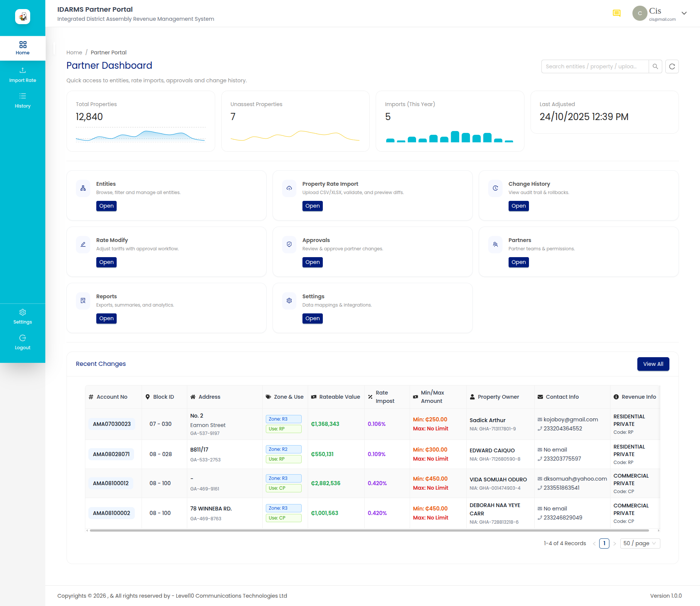
Task: Select page 1 in pagination
Action: (604, 543)
